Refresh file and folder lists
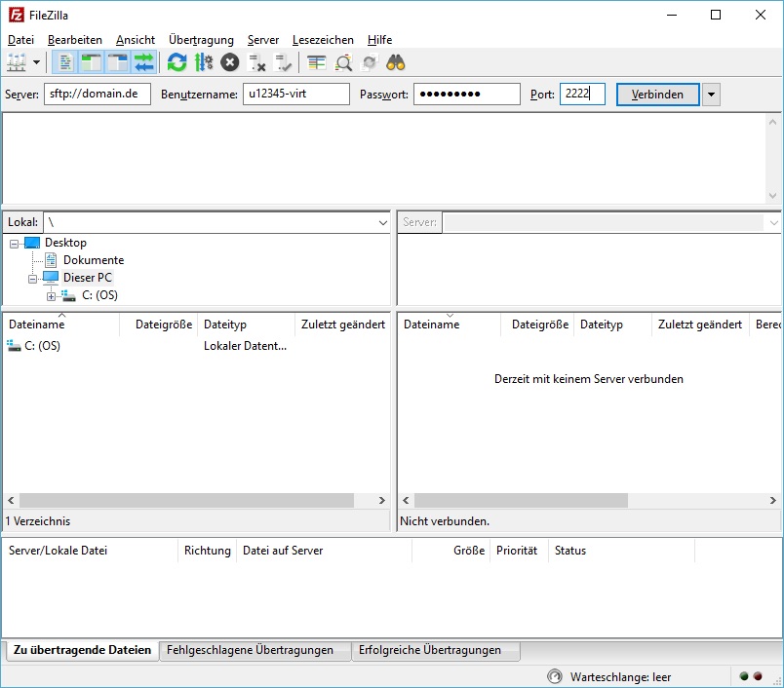Screen dimensions: 784x688 (x=177, y=63)
